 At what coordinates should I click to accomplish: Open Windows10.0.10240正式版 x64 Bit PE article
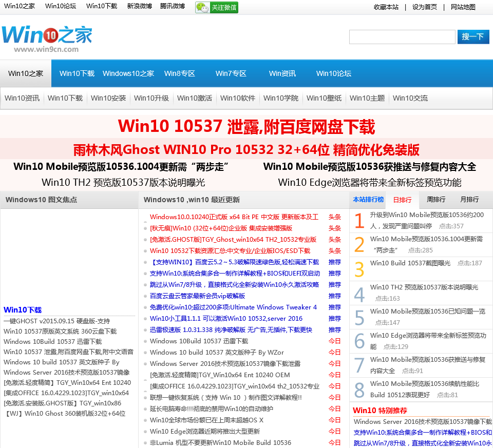point(234,217)
